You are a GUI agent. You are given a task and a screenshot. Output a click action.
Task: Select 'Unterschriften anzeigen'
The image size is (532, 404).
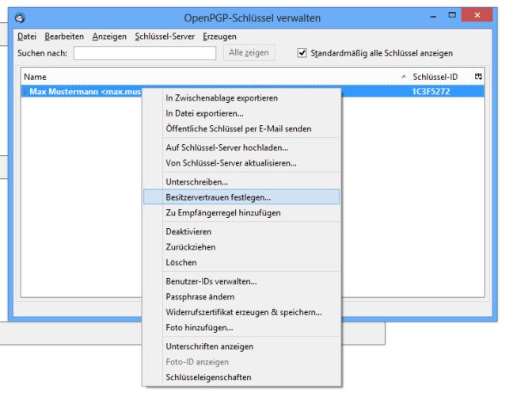click(x=241, y=347)
